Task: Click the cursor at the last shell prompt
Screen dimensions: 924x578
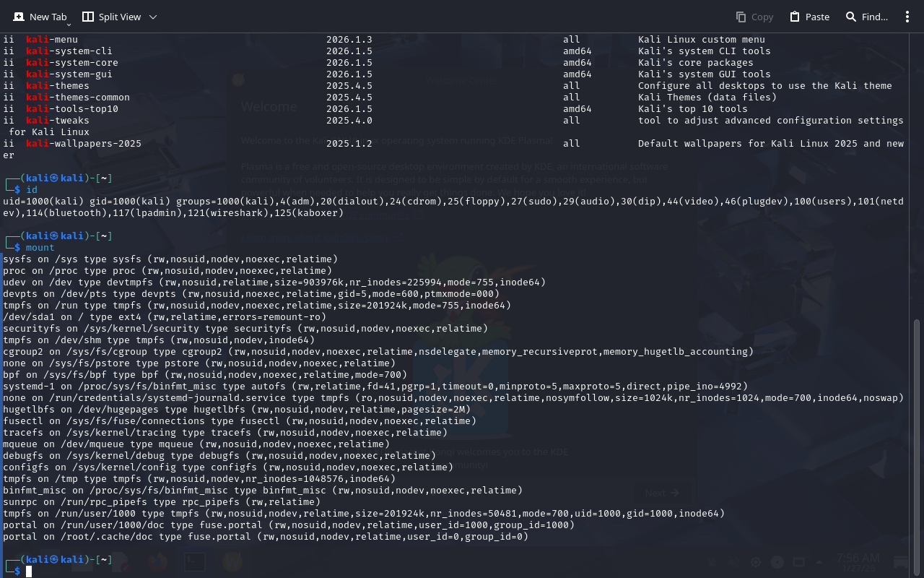Action: [x=29, y=571]
